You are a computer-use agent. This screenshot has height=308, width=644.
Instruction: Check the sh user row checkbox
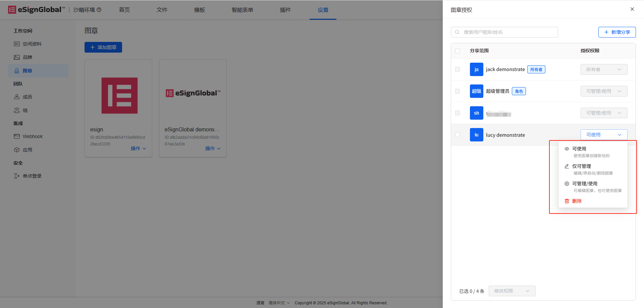pyautogui.click(x=458, y=113)
